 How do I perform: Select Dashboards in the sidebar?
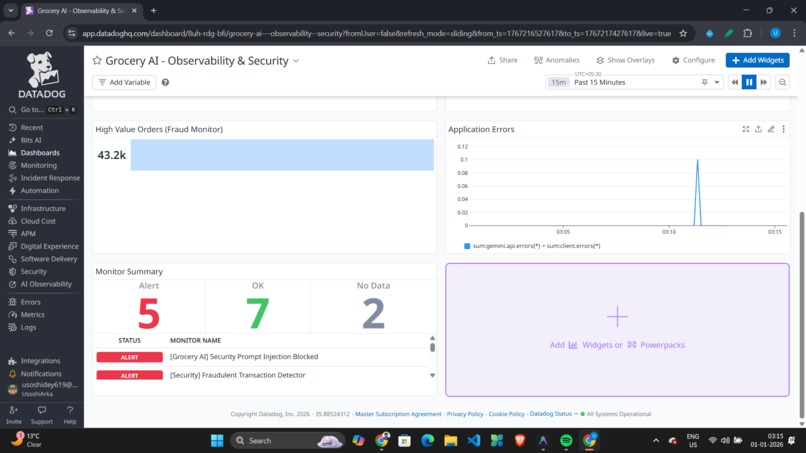[40, 153]
